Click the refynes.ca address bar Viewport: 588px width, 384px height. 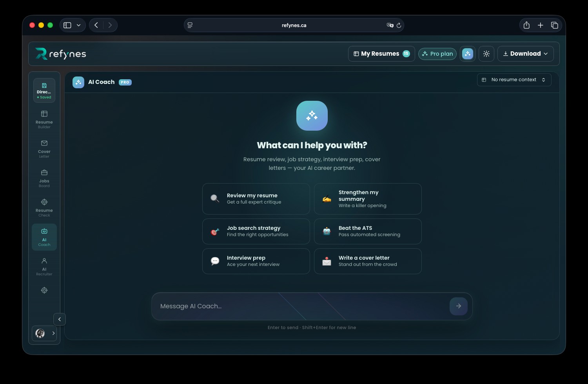click(x=294, y=25)
